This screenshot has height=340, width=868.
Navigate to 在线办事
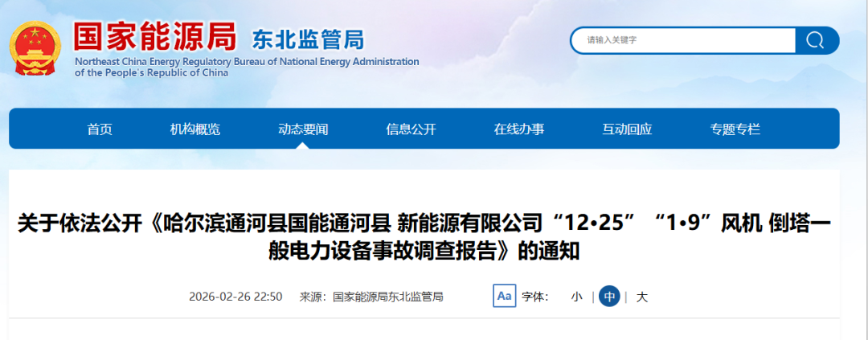coord(519,129)
